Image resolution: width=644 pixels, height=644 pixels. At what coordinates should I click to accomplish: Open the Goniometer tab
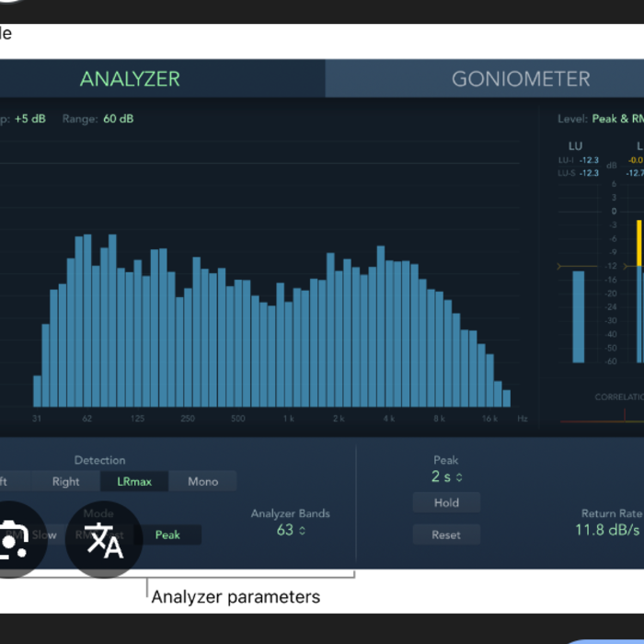pos(520,79)
